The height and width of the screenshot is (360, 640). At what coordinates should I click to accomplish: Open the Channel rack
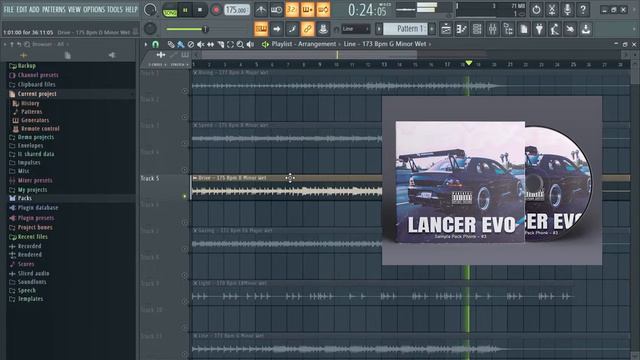coord(477,29)
